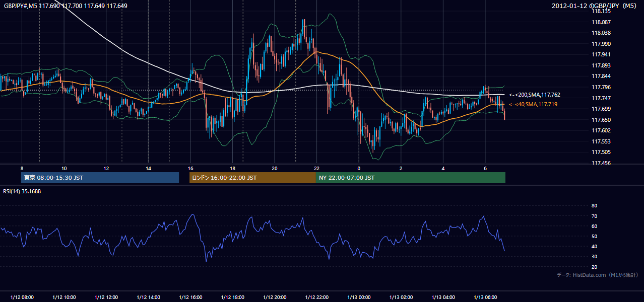The width and height of the screenshot is (644, 302).
Task: Click price level 118.087 on the axis
Action: (x=601, y=22)
